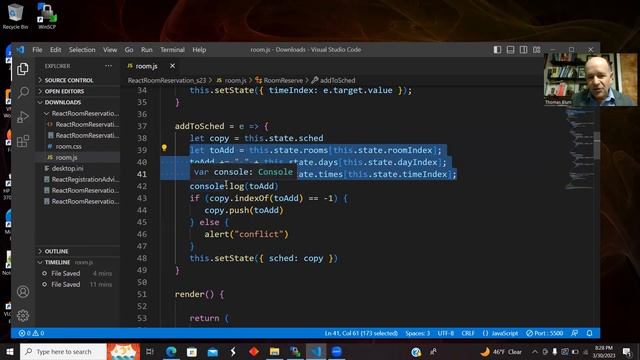
Task: Toggle primary side bar layout icon
Action: coord(497,49)
